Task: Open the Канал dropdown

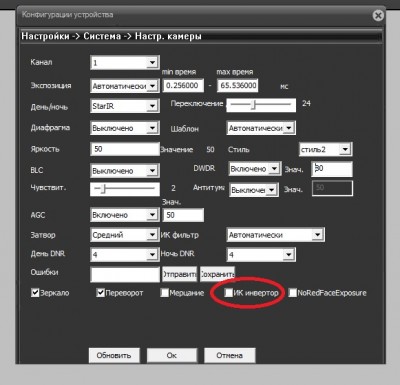Action: pyautogui.click(x=125, y=63)
